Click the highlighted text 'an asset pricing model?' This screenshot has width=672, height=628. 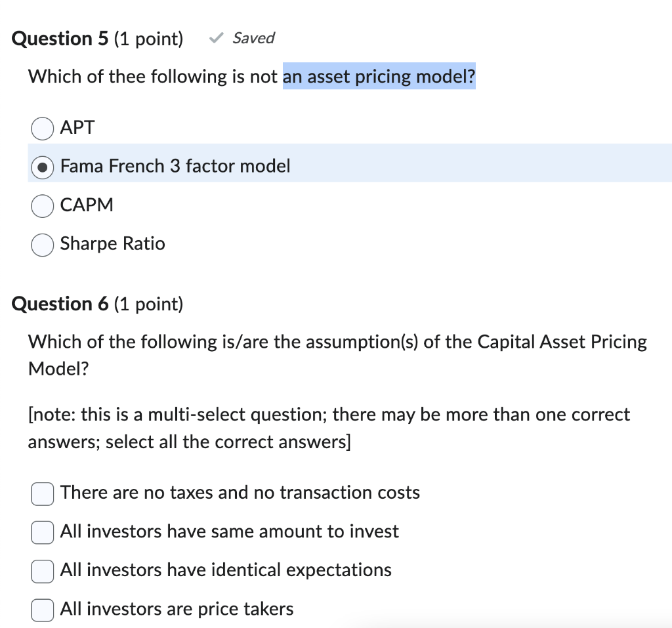[x=379, y=77]
